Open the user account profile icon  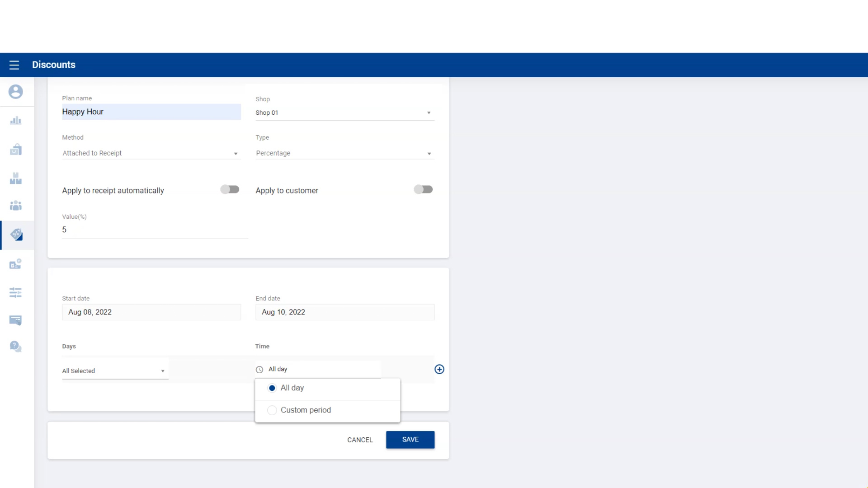[x=15, y=92]
